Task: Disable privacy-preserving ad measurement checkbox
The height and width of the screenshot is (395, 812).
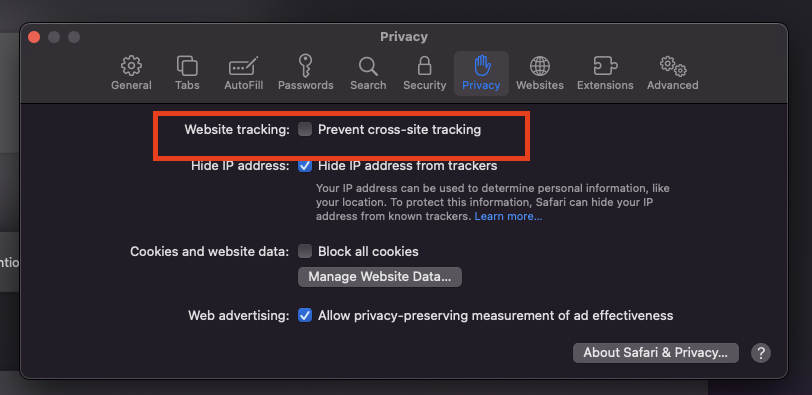Action: 305,315
